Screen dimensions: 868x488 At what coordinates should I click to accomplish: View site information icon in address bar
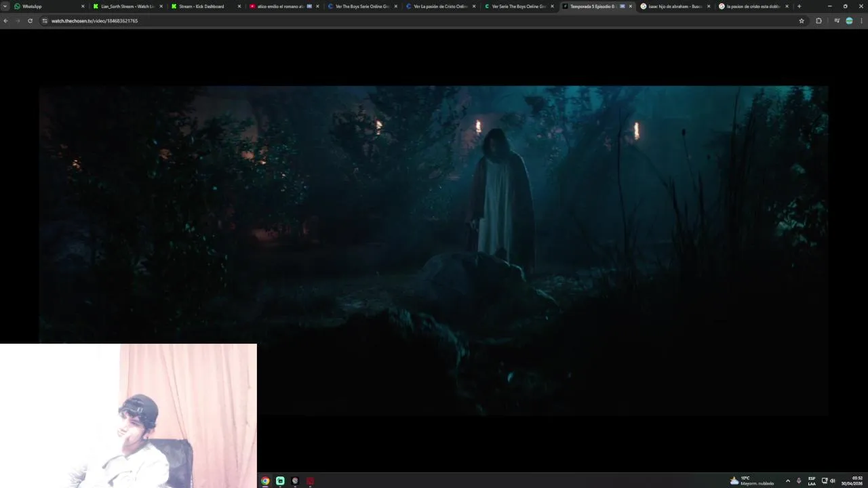pyautogui.click(x=45, y=21)
